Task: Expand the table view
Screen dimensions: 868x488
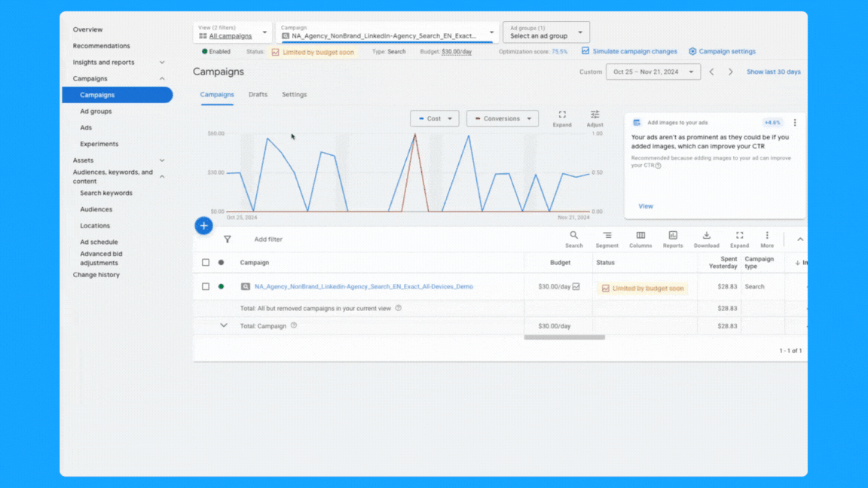Action: (x=740, y=239)
